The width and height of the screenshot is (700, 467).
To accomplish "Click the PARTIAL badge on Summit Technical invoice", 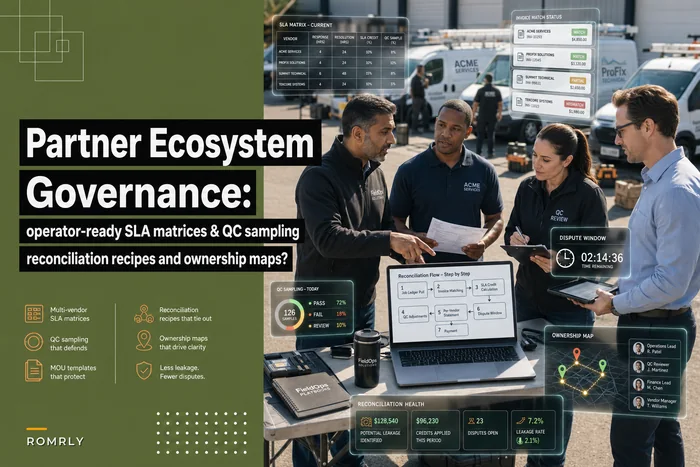I will 578,80.
